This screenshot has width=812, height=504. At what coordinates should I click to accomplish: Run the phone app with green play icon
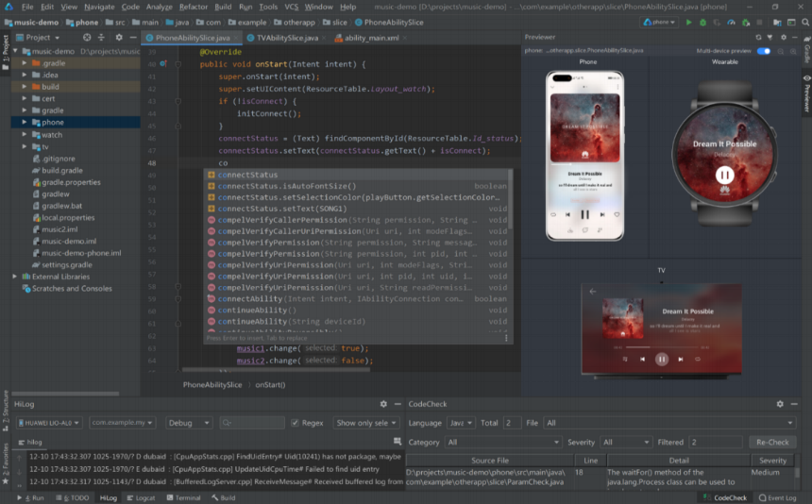click(688, 22)
